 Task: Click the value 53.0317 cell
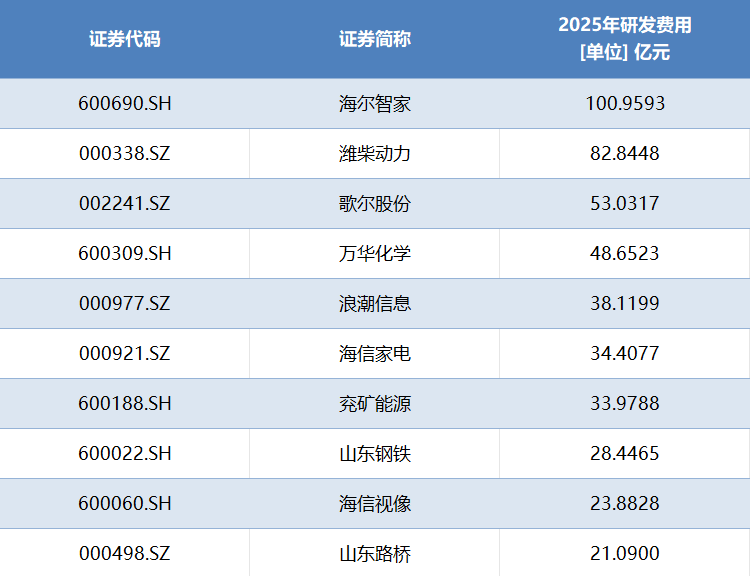point(624,203)
